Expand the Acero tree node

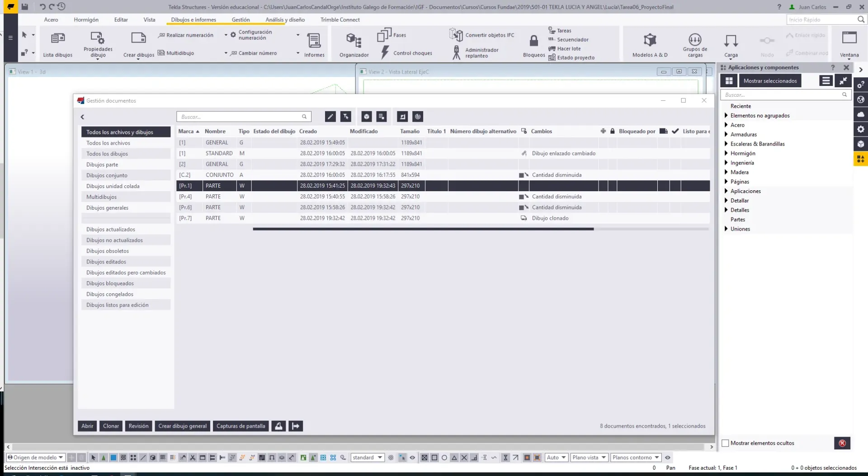[726, 125]
